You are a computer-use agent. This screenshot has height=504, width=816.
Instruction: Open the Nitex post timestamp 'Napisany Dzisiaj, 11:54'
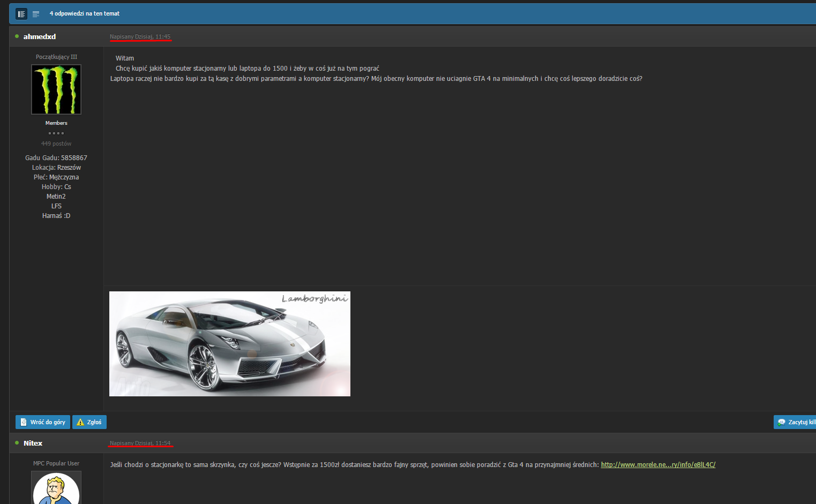pyautogui.click(x=140, y=443)
